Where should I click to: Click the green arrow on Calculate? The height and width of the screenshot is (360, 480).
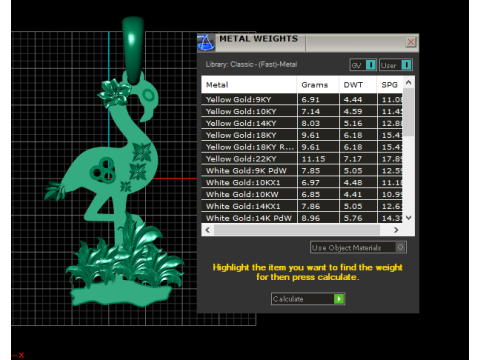(x=339, y=299)
